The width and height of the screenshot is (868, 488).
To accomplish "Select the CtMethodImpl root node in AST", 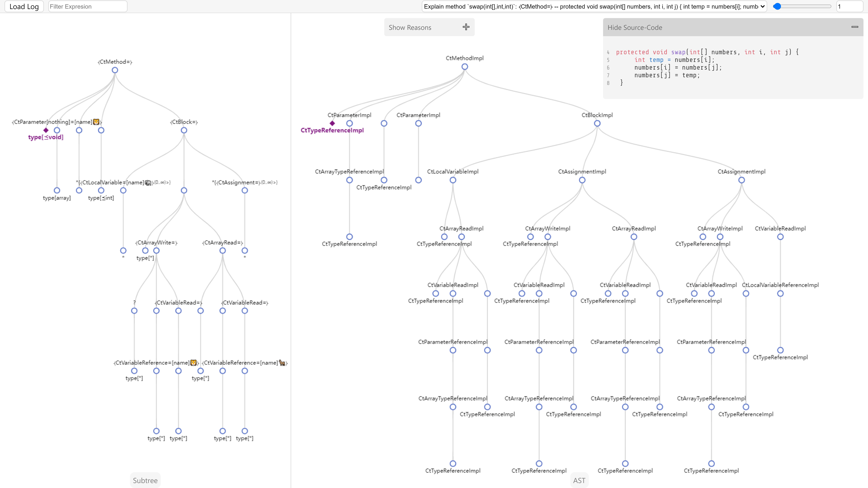I will (465, 67).
